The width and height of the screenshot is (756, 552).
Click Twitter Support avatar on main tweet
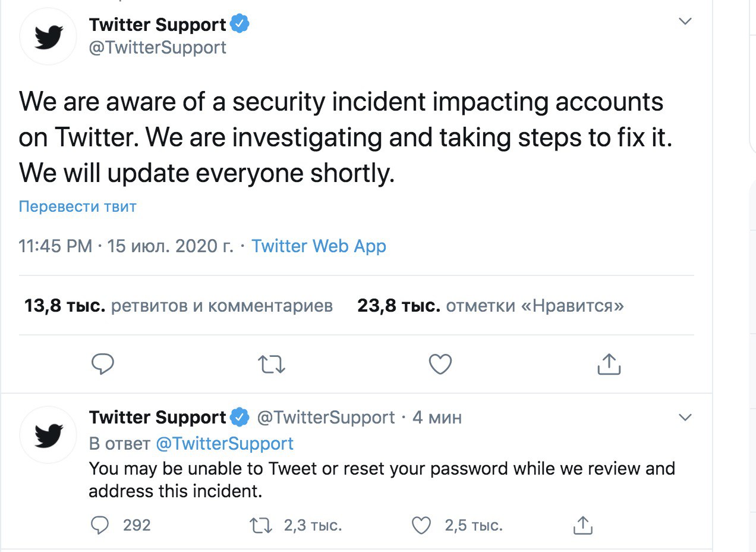click(x=49, y=36)
